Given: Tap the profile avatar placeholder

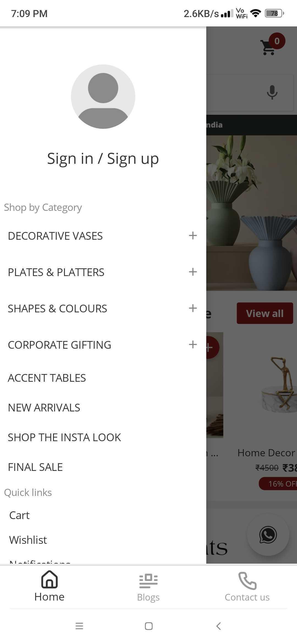Looking at the screenshot, I should (x=103, y=97).
